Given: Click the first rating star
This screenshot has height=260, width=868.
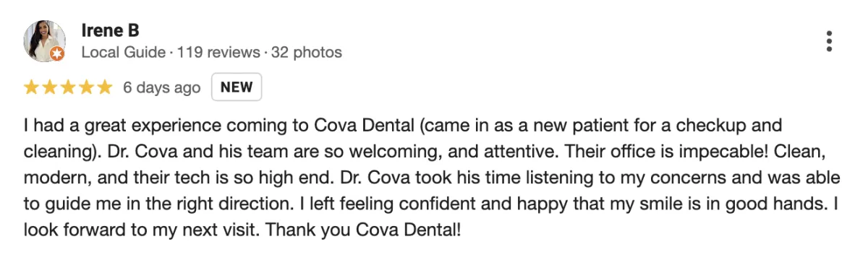Looking at the screenshot, I should pyautogui.click(x=31, y=87).
